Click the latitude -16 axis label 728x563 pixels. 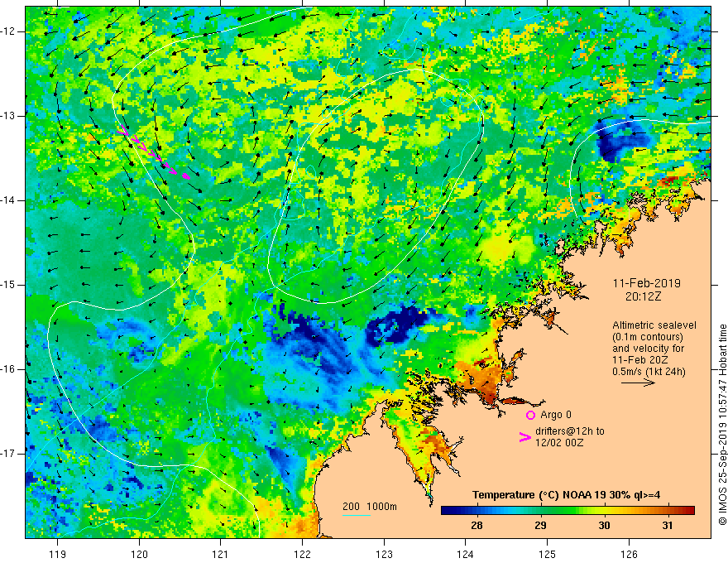pyautogui.click(x=8, y=369)
